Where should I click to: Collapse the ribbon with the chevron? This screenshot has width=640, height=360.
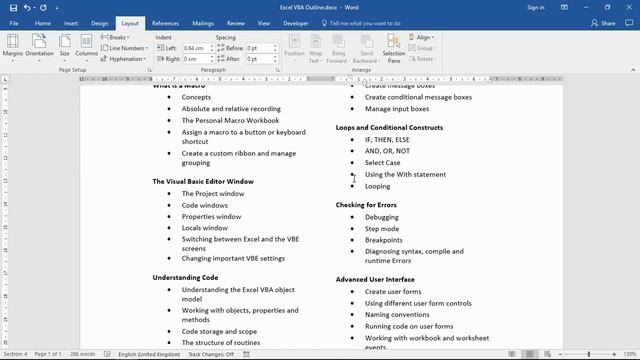pos(633,70)
